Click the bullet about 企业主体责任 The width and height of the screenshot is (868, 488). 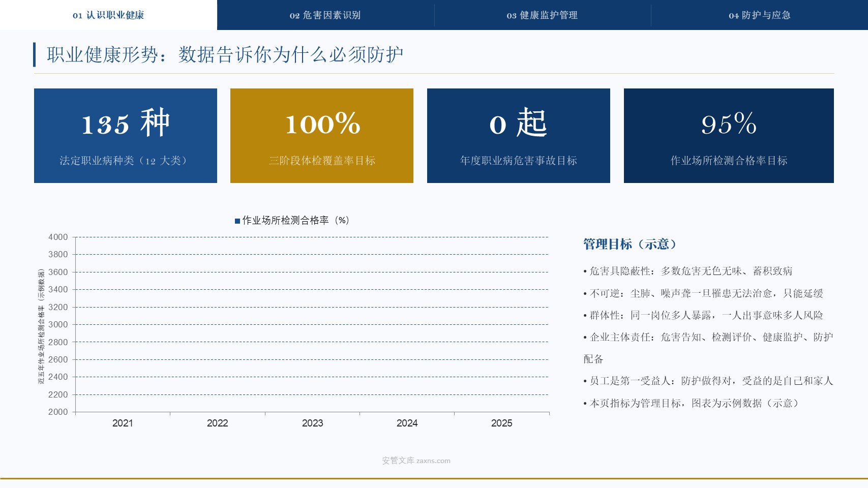[x=708, y=348]
